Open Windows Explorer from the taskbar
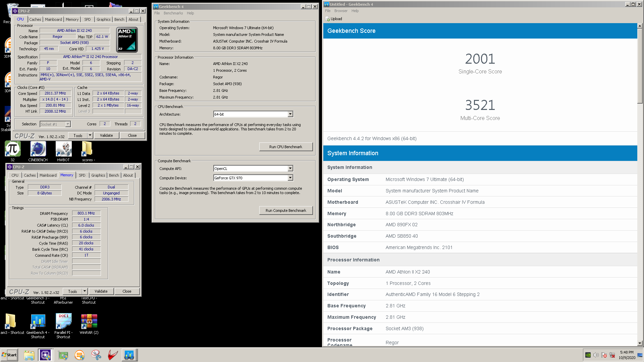The image size is (644, 362). click(x=29, y=355)
